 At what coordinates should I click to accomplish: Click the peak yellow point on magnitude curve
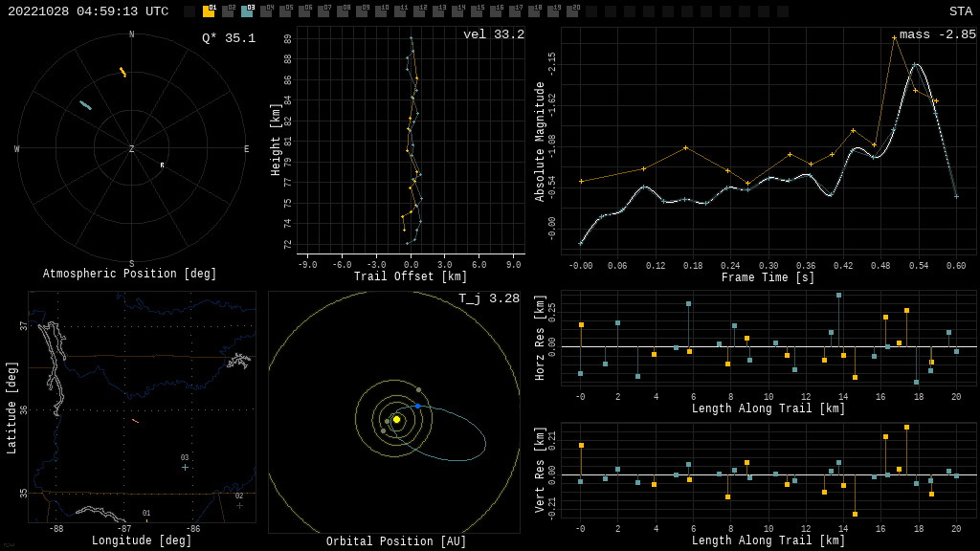pos(895,38)
